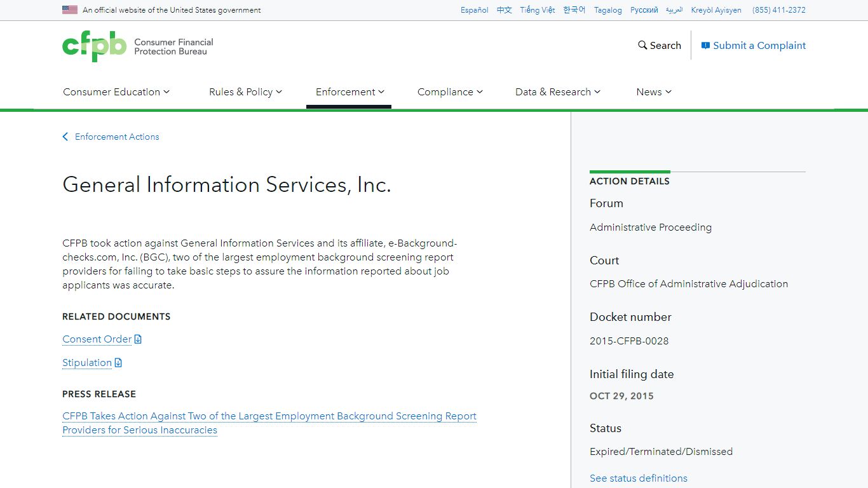The height and width of the screenshot is (488, 868).
Task: Open See status definitions link
Action: click(x=639, y=478)
